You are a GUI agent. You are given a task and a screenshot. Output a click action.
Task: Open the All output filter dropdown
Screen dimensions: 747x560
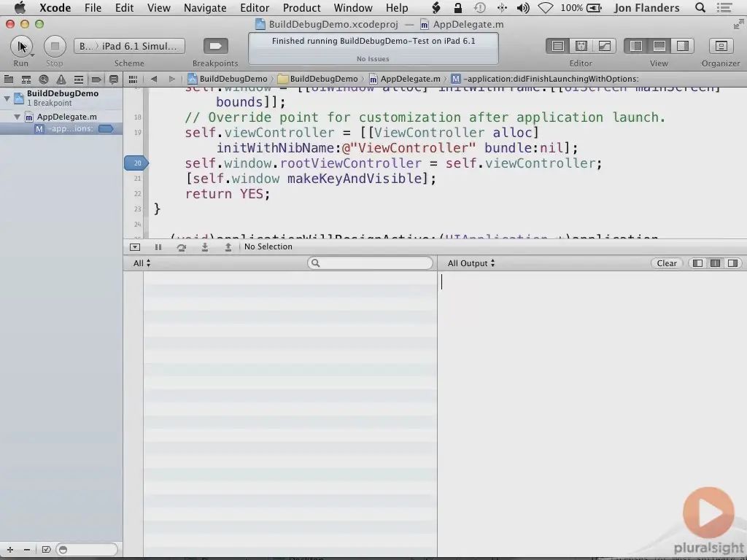(140, 263)
